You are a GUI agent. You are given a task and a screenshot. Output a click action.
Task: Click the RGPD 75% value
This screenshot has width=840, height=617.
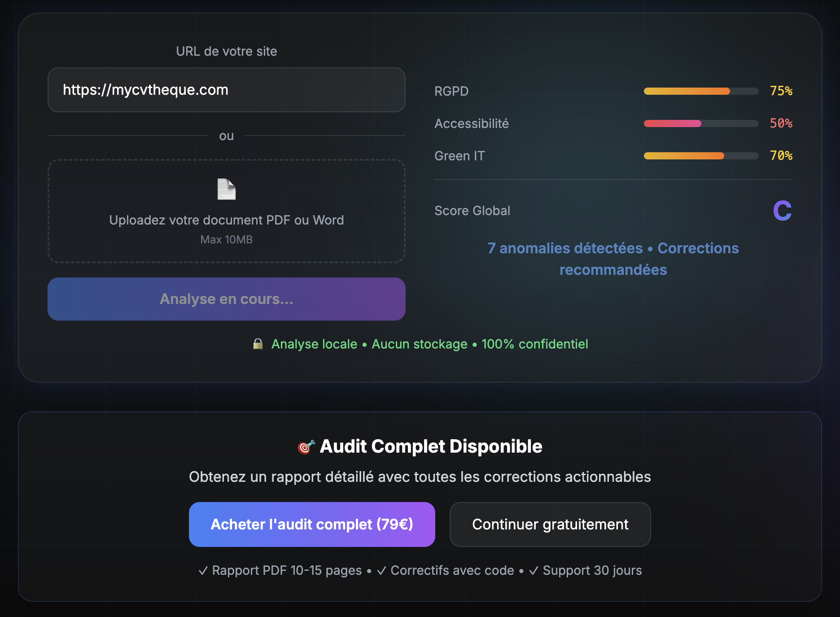(781, 91)
